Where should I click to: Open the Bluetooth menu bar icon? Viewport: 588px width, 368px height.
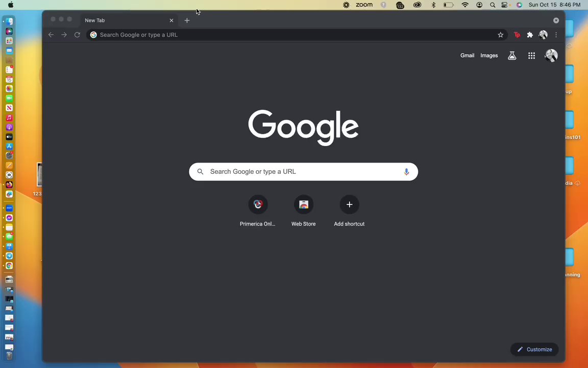433,5
